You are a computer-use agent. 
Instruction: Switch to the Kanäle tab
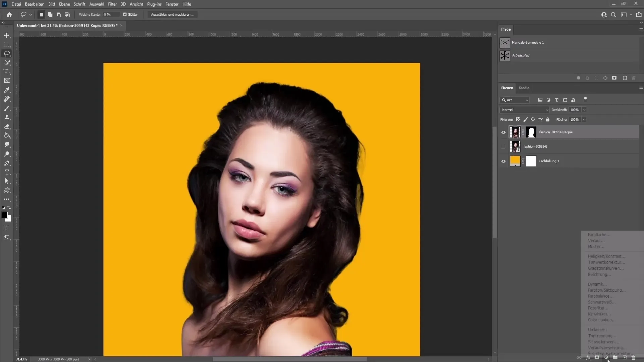pos(524,88)
